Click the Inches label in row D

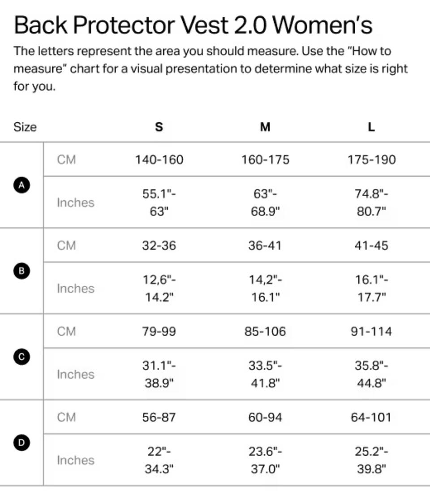coord(75,460)
